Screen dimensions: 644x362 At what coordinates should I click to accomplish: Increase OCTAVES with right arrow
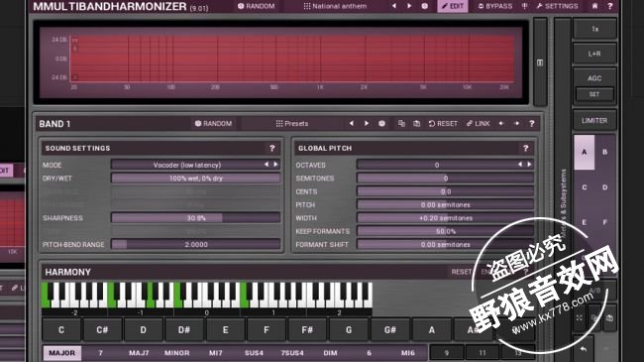pyautogui.click(x=529, y=165)
